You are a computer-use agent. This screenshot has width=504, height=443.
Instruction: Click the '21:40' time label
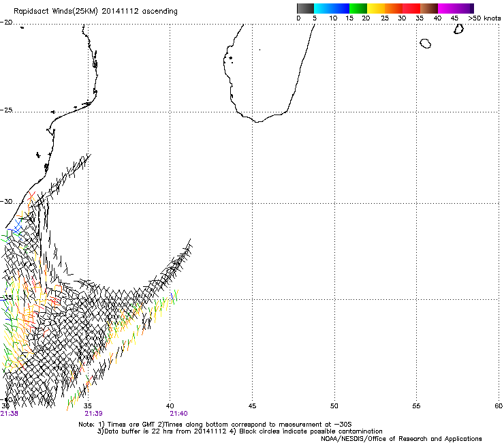[x=178, y=414]
